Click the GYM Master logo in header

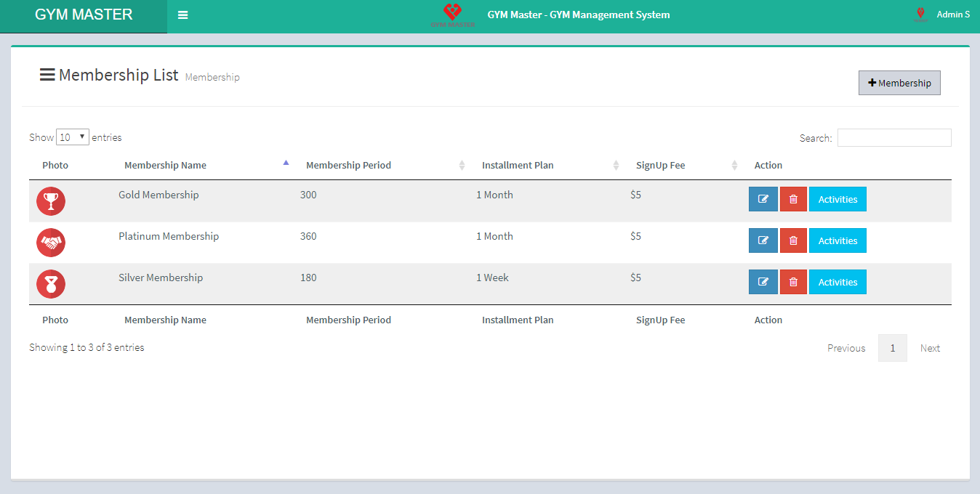[452, 15]
